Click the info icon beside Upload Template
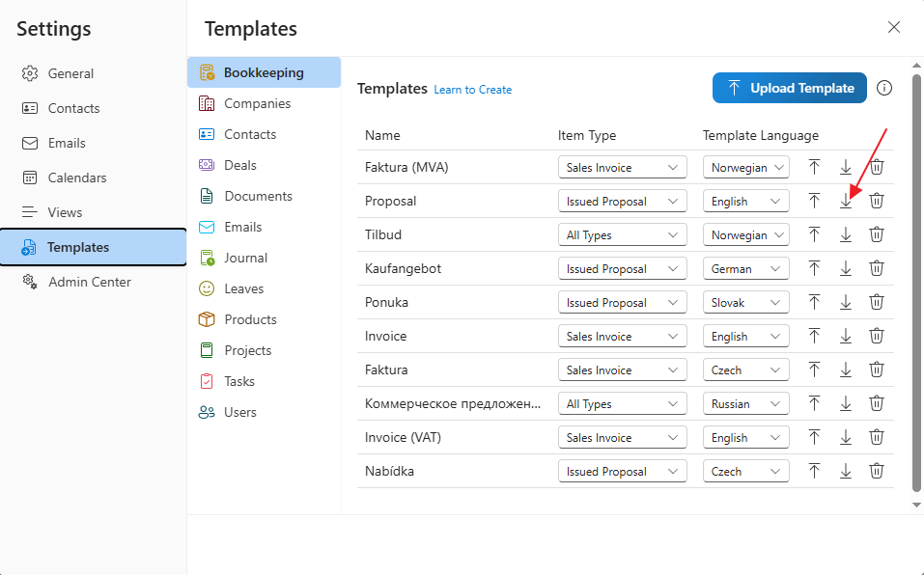The width and height of the screenshot is (924, 575). click(884, 88)
